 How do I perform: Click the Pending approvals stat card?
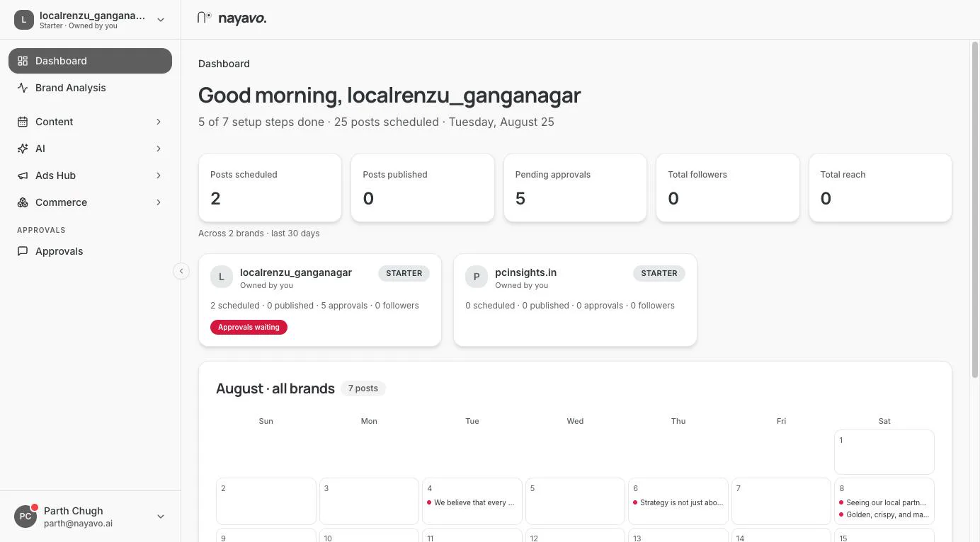tap(575, 188)
